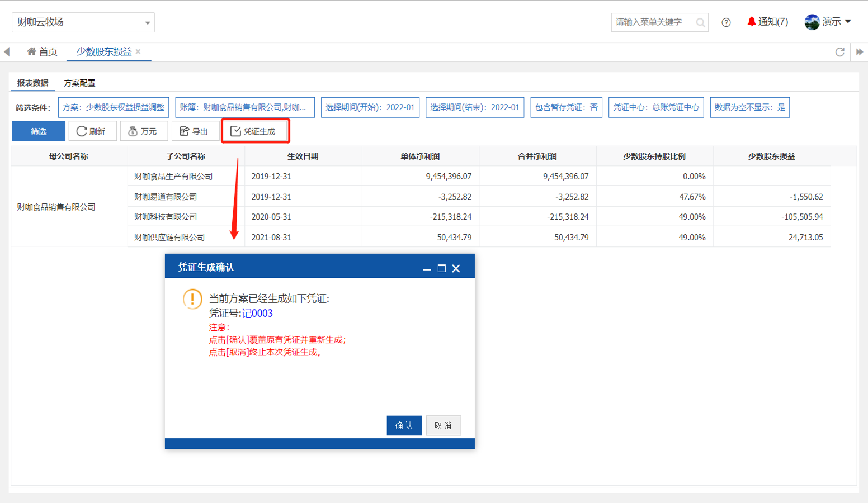Open the 财咖云牧场 dropdown

[83, 22]
